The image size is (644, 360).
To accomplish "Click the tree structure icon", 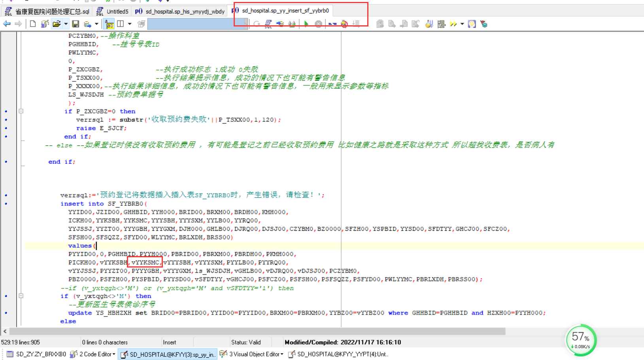I will tap(442, 24).
